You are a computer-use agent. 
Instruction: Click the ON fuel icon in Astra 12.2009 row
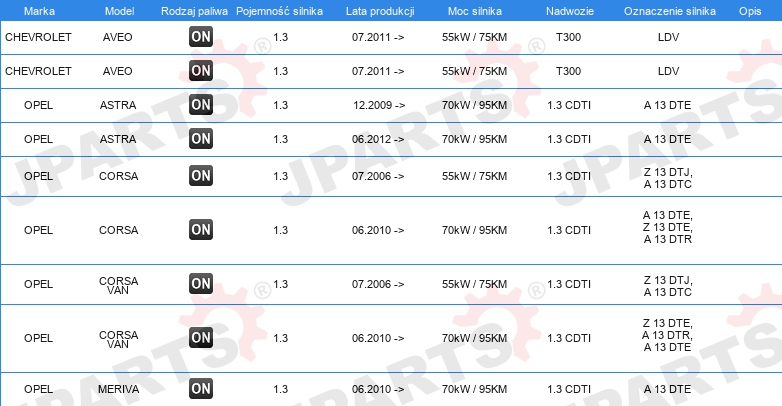[x=201, y=105]
